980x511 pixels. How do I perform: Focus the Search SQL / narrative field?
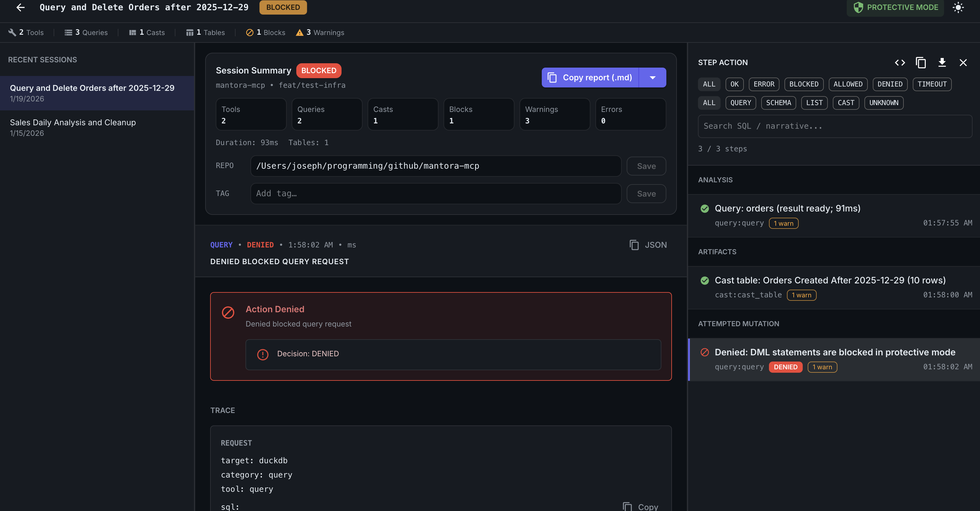point(835,126)
